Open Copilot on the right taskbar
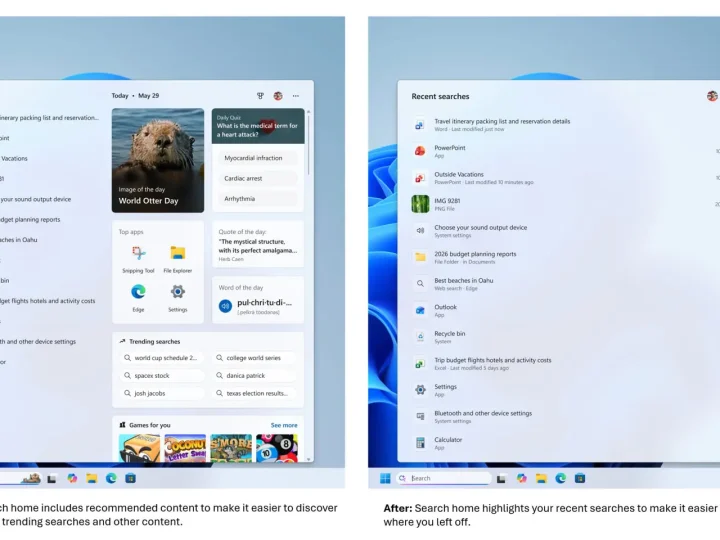Viewport: 720px width, 540px height. pos(522,478)
